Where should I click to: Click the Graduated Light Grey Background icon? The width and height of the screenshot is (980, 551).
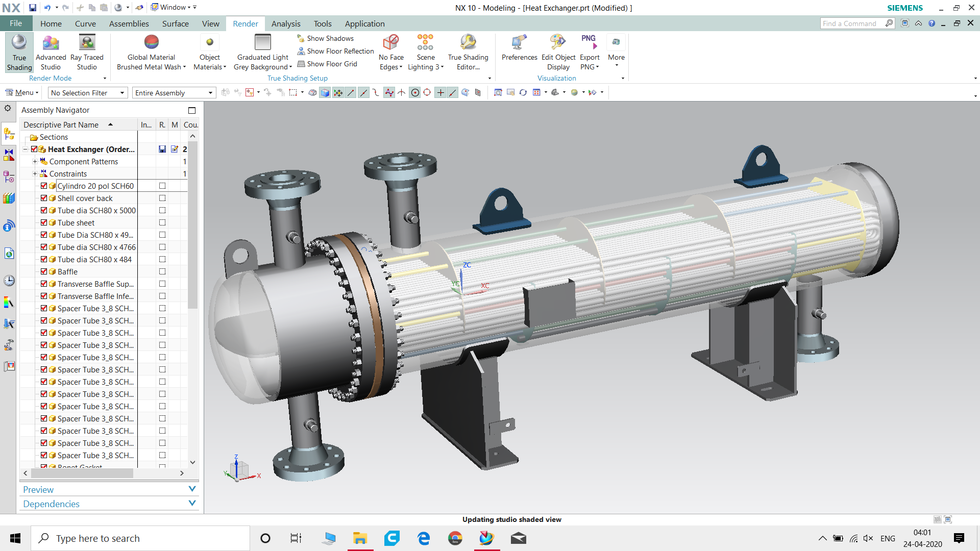[x=263, y=42]
